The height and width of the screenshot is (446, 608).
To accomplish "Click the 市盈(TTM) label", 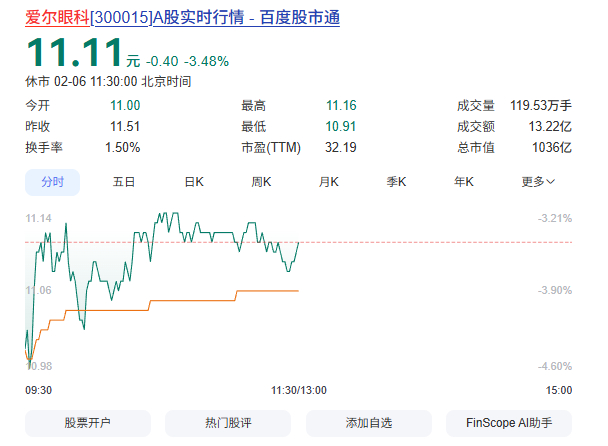I will [271, 147].
